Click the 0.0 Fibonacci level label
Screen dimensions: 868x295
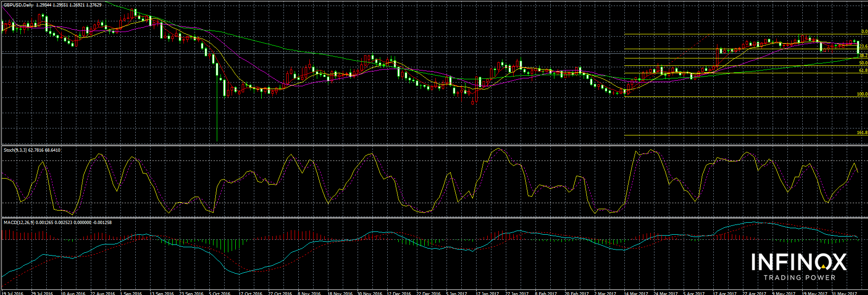click(864, 32)
